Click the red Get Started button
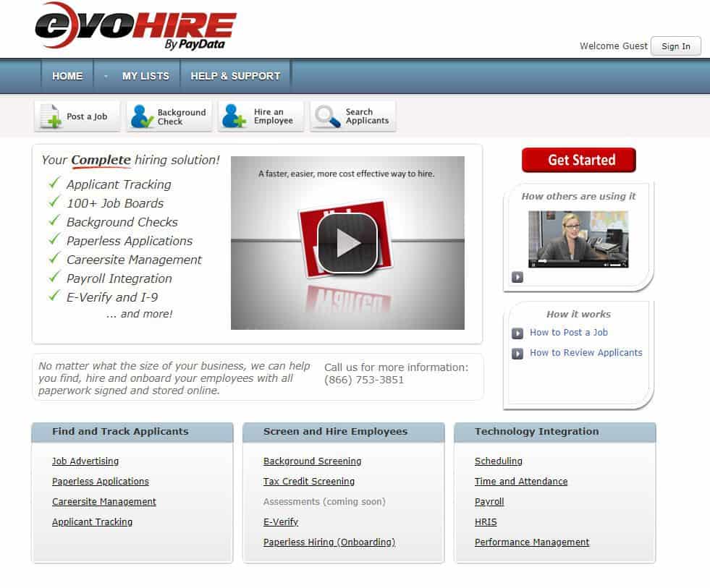Image resolution: width=710 pixels, height=588 pixels. 579,160
